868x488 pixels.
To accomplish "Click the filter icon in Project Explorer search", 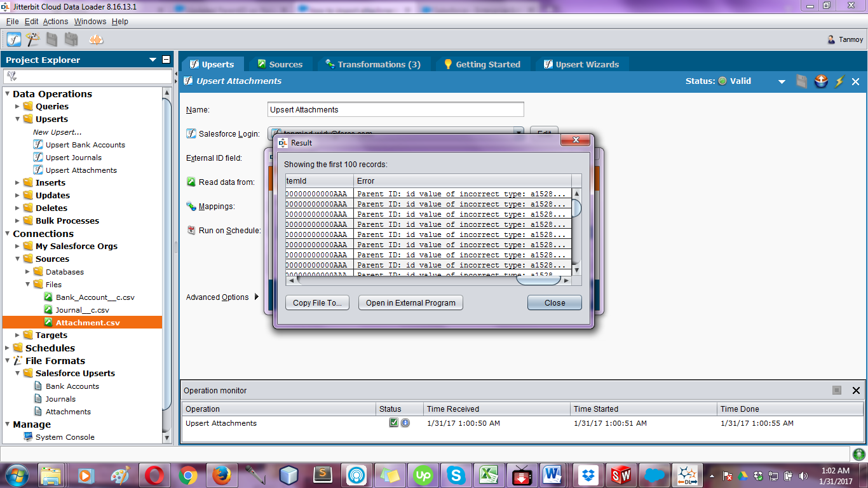I will (11, 76).
